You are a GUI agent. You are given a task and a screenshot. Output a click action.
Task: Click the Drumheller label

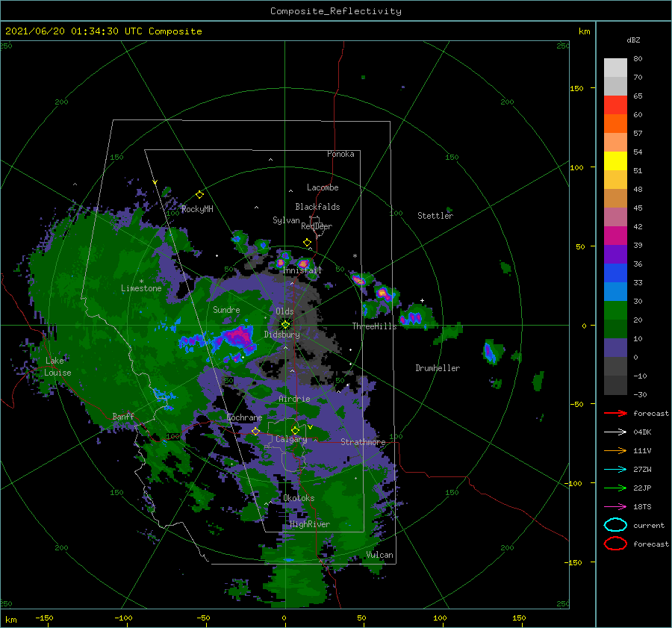coord(438,368)
